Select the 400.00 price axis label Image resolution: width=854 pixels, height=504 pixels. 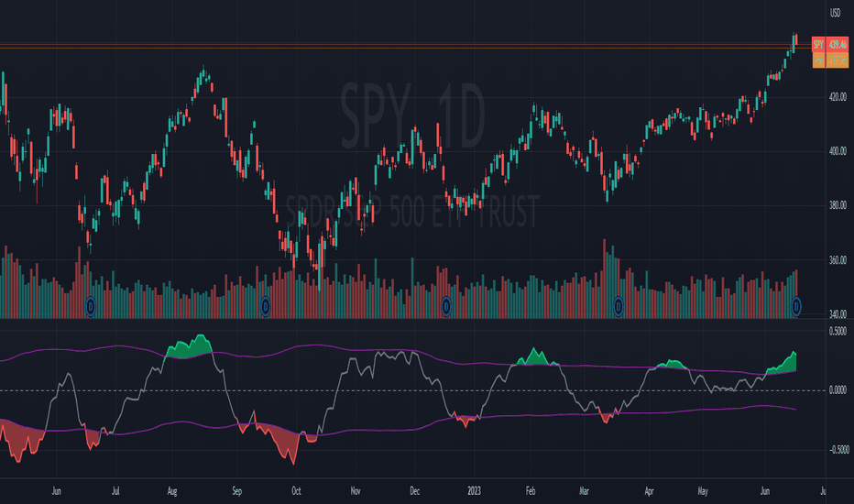pos(838,151)
